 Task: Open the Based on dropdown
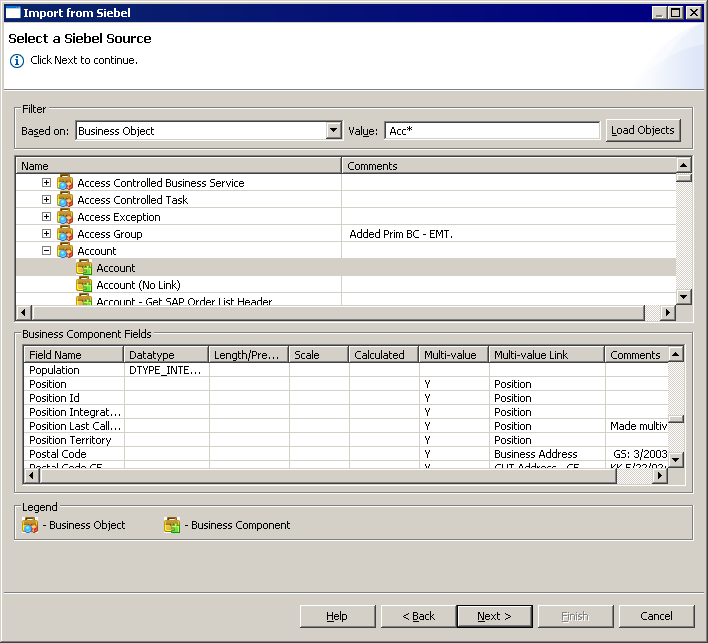click(334, 130)
